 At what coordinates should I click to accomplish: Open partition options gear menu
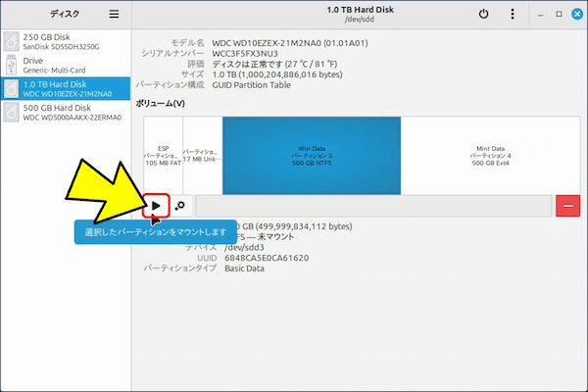point(179,206)
